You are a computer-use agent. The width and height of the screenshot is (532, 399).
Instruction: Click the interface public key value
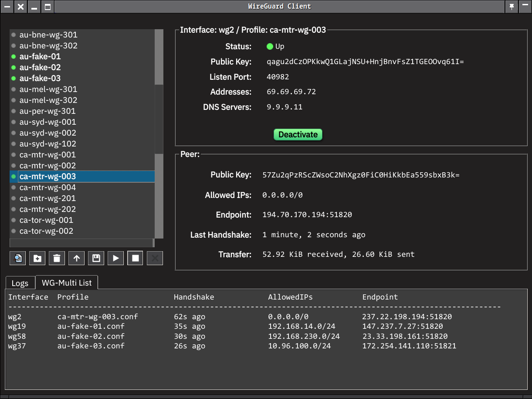point(365,62)
